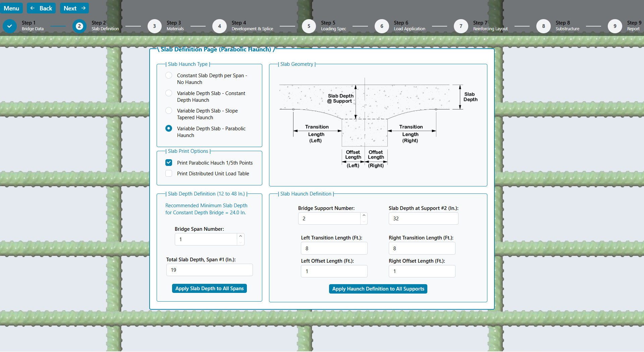The height and width of the screenshot is (352, 644).
Task: Click the Step 3 Materials circle icon
Action: pos(154,26)
